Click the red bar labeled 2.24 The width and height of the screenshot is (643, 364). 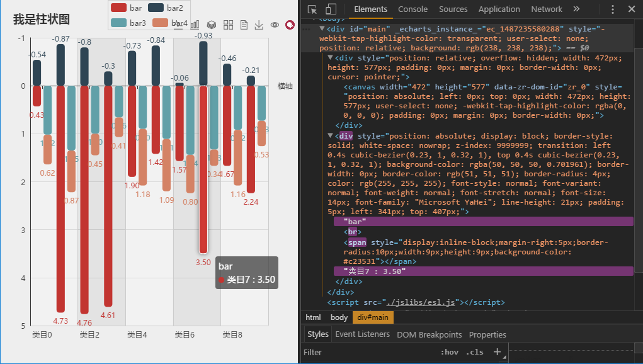[x=251, y=139]
